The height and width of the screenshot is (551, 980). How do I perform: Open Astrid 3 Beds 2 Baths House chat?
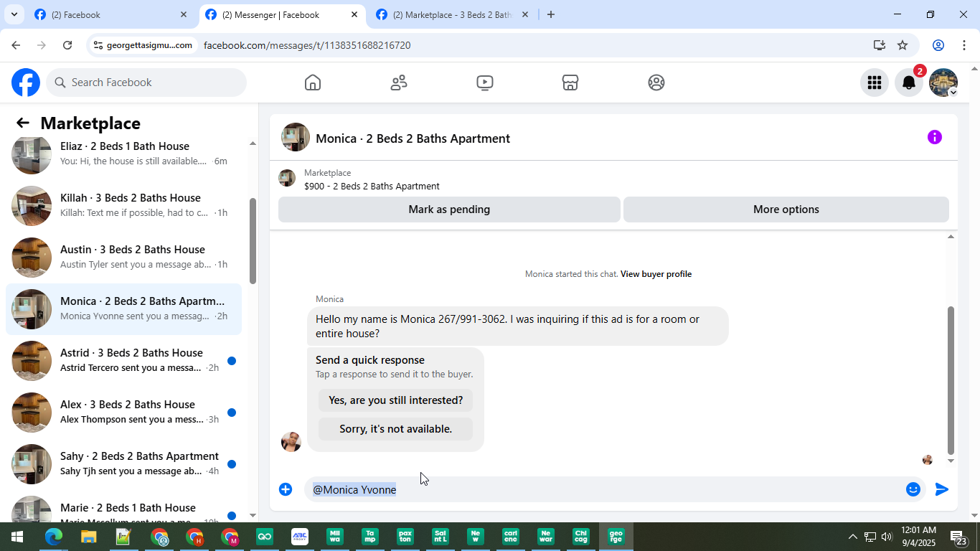click(123, 361)
